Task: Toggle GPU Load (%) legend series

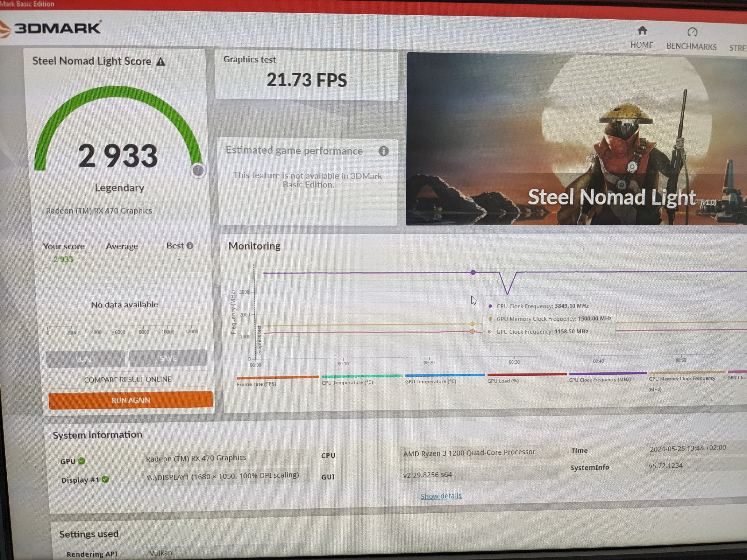Action: 503,381
